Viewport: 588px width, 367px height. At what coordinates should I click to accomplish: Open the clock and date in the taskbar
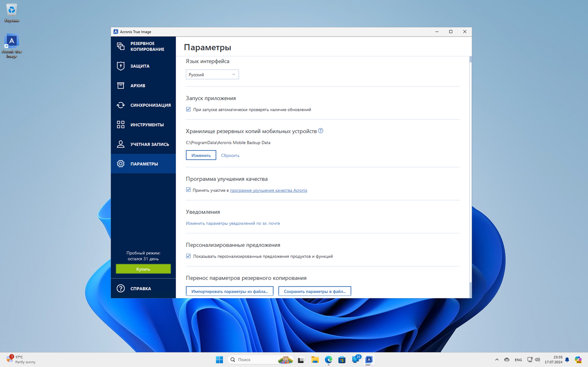(553, 360)
